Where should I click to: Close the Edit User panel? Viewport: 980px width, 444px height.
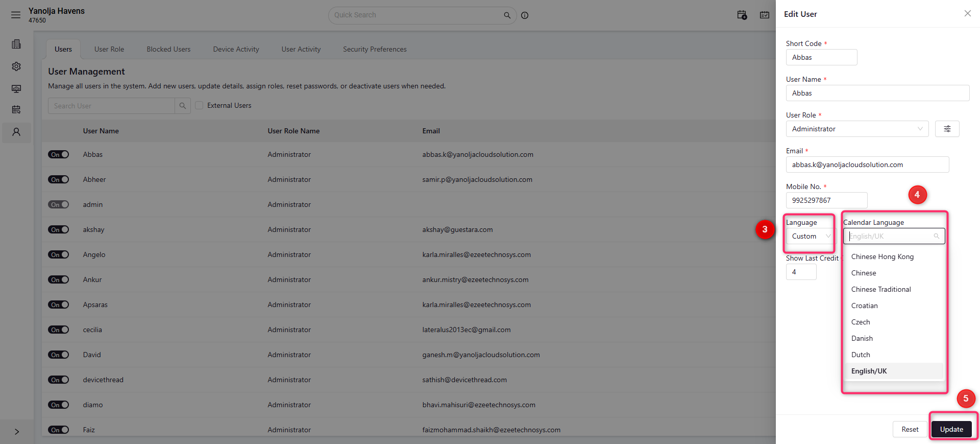click(x=968, y=13)
